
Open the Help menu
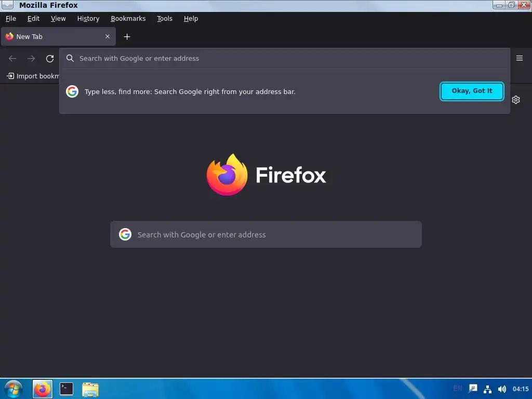click(x=191, y=19)
